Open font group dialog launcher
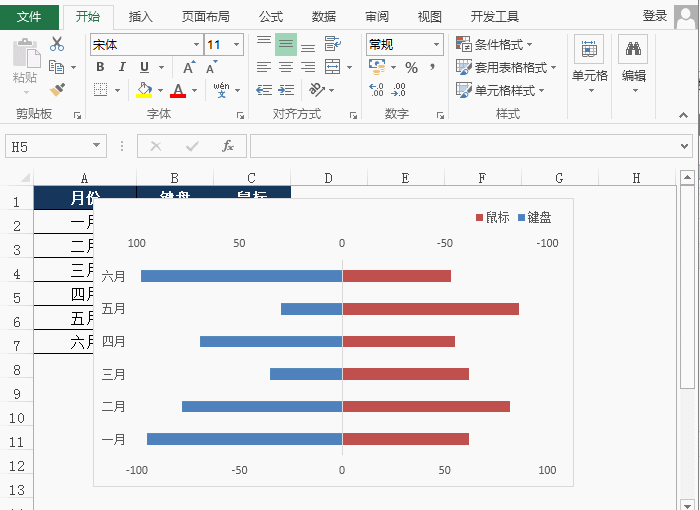 coord(240,116)
